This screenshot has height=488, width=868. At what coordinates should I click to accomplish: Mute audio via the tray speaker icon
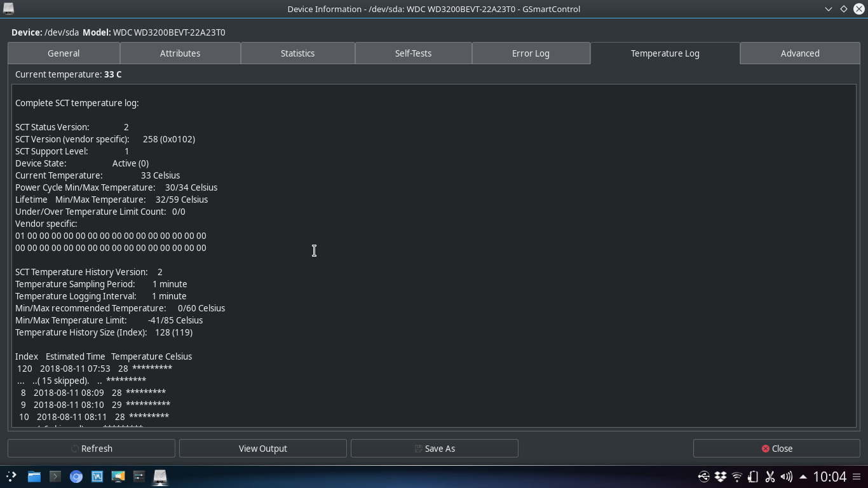786,476
